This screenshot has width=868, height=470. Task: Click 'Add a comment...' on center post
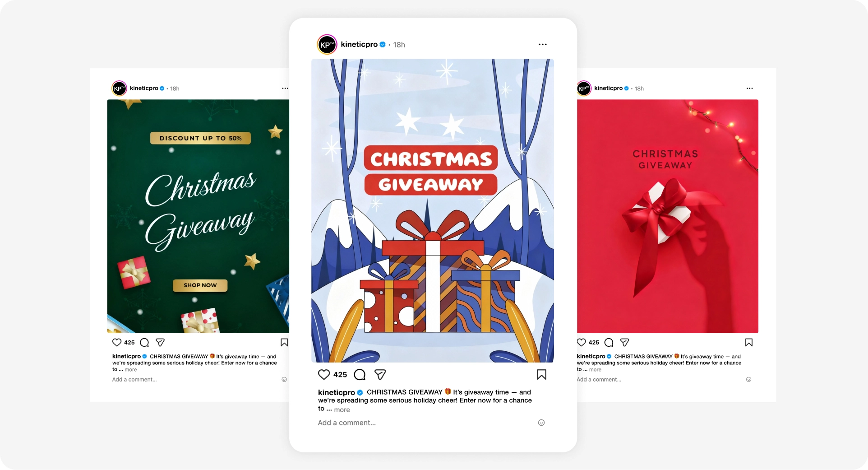[x=346, y=423]
